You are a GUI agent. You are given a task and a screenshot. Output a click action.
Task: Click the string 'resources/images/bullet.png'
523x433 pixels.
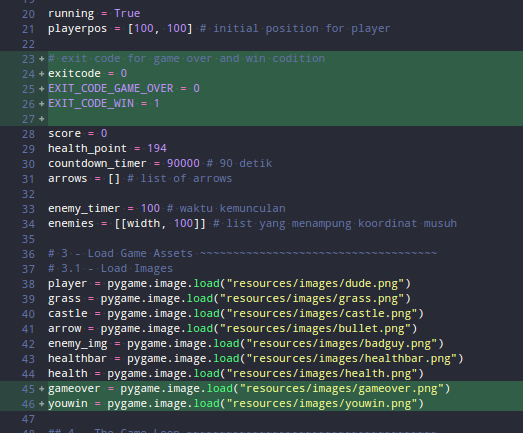pos(315,329)
